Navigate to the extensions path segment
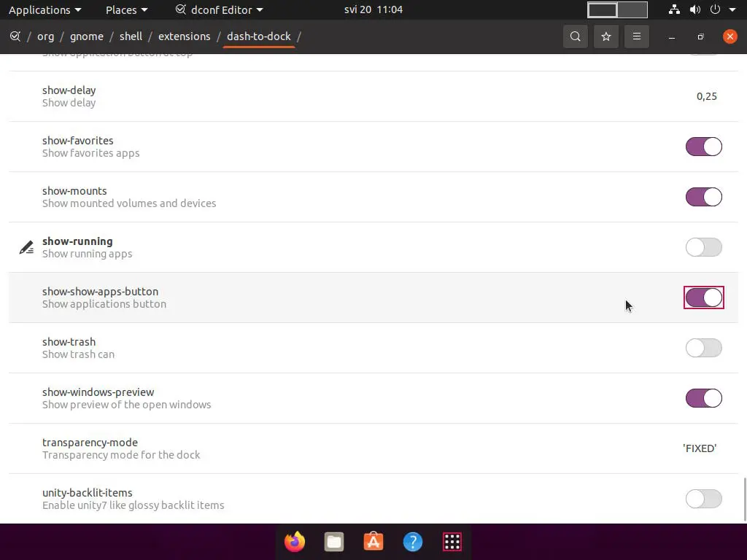Image resolution: width=747 pixels, height=560 pixels. (185, 36)
